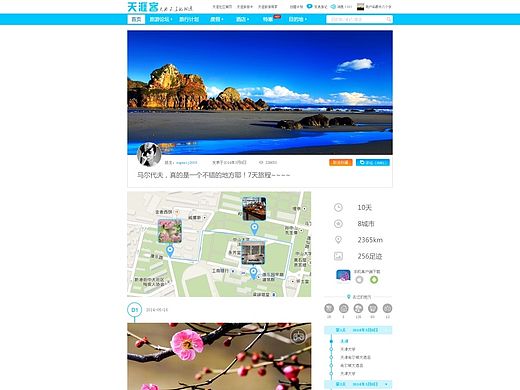Open the 特惠 tab with new badge

click(x=268, y=19)
